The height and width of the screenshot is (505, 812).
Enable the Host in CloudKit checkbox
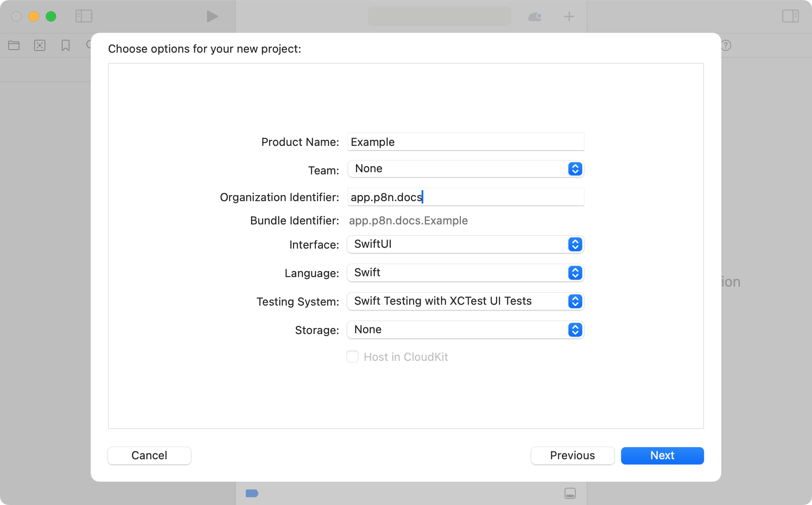point(352,357)
